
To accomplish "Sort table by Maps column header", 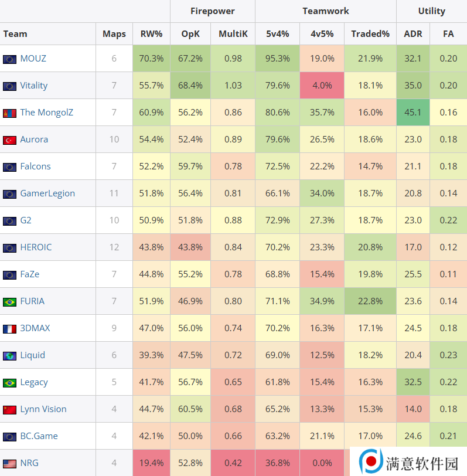I will [114, 33].
